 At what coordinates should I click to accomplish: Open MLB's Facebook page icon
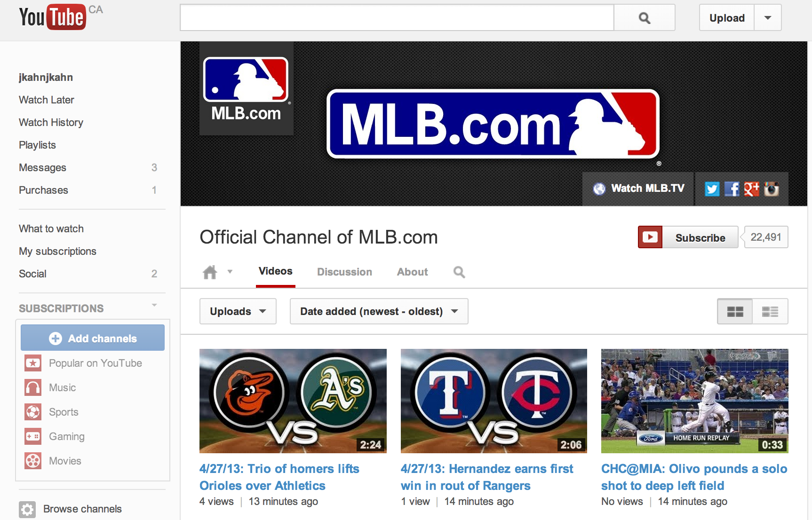point(732,189)
